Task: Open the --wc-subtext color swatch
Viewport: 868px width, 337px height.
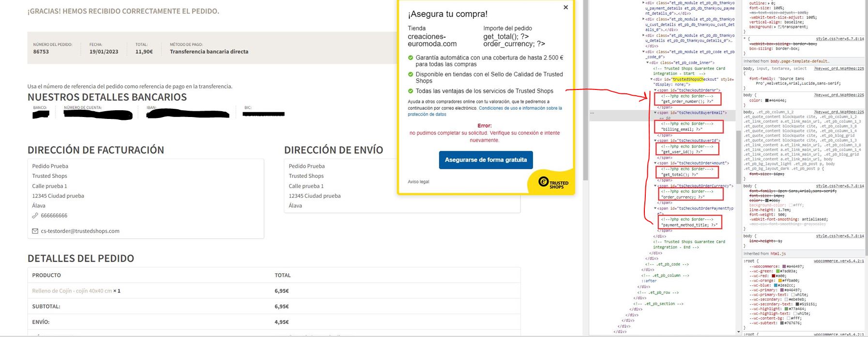Action: (782, 323)
